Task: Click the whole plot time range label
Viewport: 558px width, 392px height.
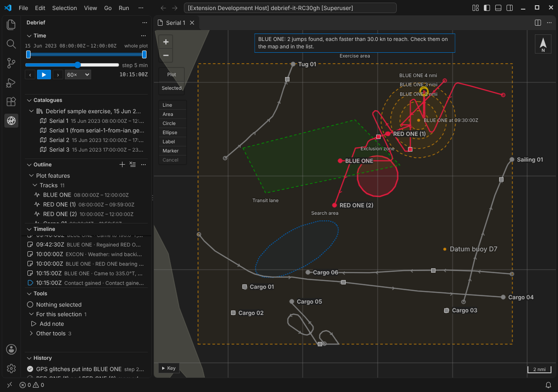Action: click(136, 46)
